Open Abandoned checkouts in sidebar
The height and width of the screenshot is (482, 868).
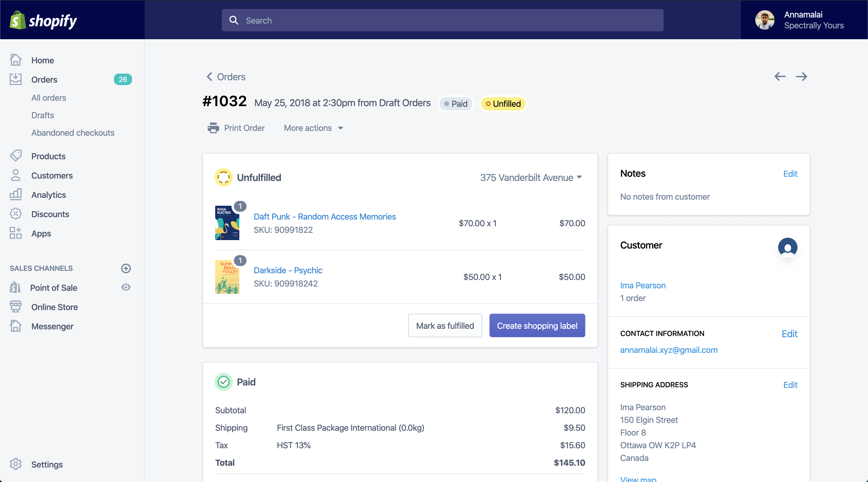(73, 133)
